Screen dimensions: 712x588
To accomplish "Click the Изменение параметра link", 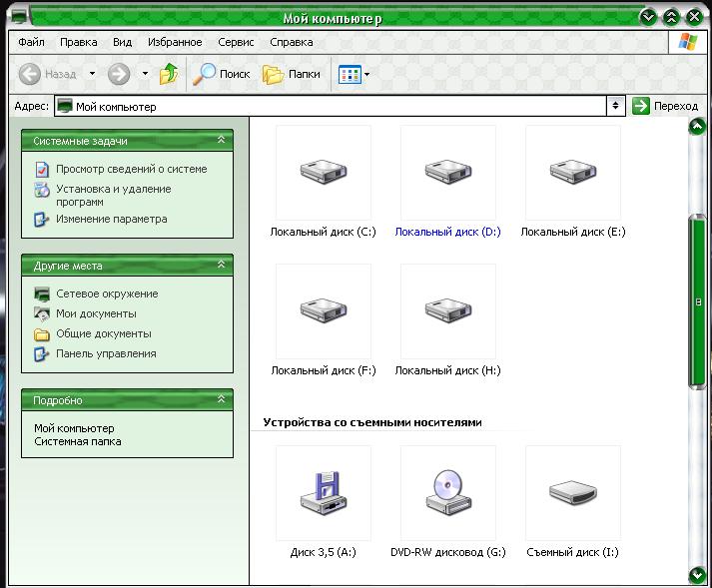I will [x=111, y=219].
